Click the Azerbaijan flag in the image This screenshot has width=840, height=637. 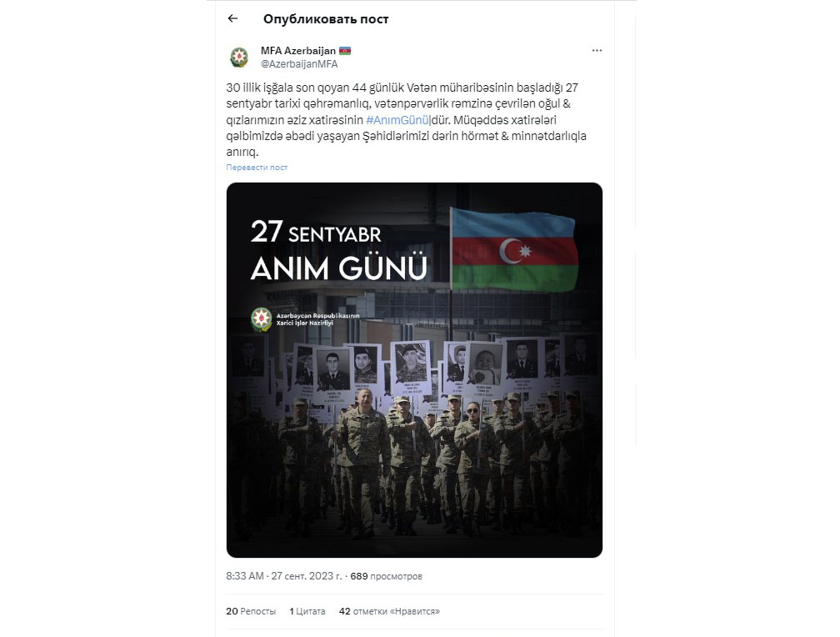[513, 250]
